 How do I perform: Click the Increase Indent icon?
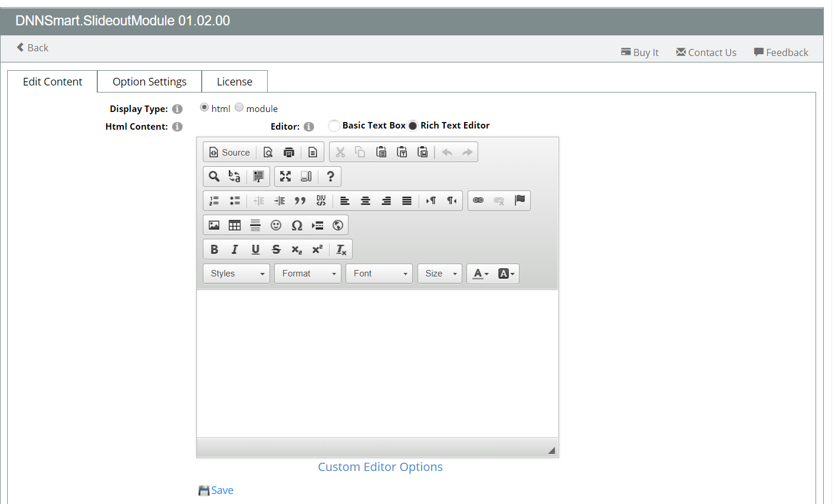pyautogui.click(x=280, y=200)
